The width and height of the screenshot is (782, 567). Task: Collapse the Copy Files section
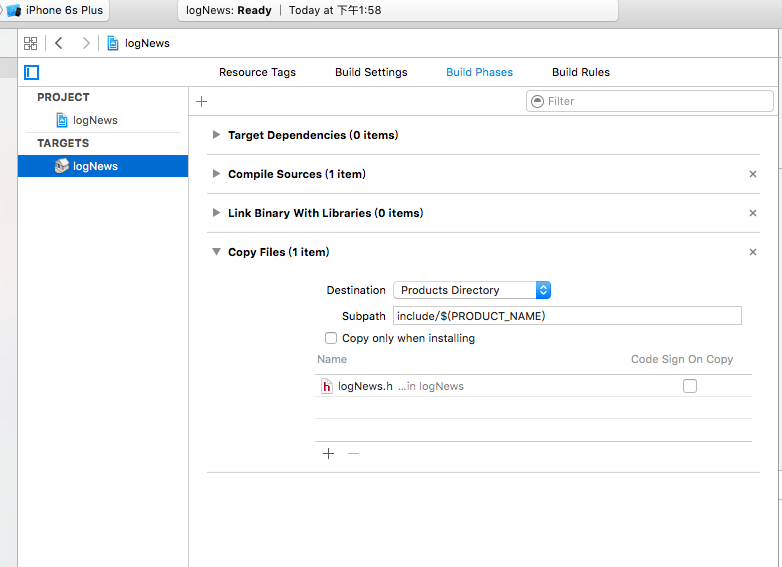[216, 251]
